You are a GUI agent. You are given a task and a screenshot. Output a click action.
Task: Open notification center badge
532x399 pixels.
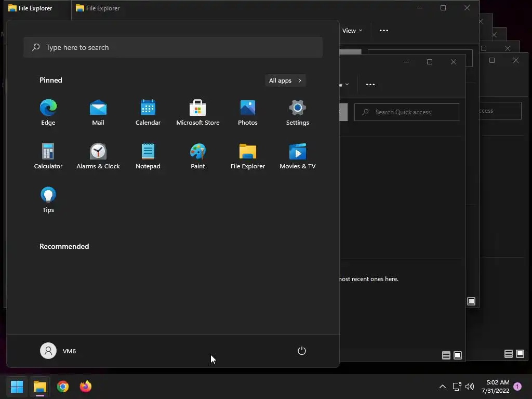coord(517,387)
